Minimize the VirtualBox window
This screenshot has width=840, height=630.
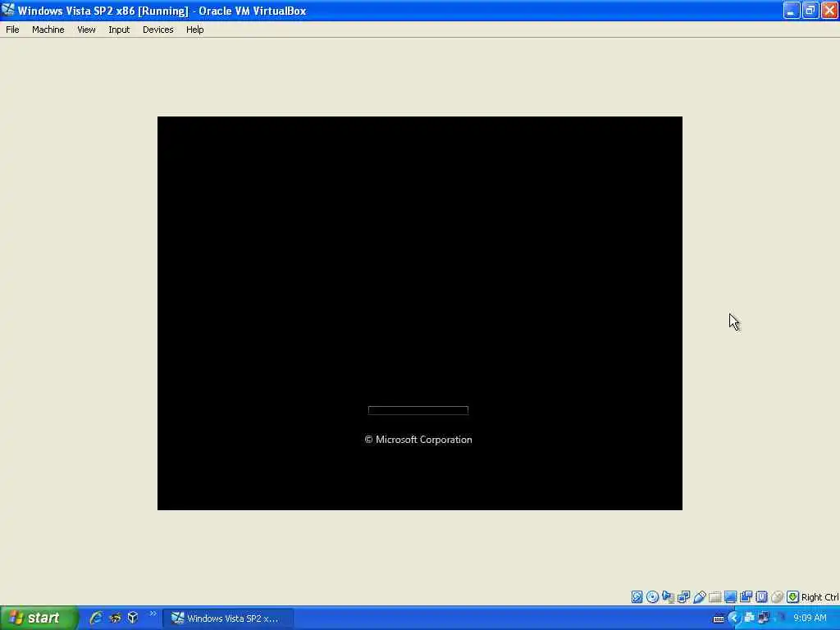(x=792, y=10)
